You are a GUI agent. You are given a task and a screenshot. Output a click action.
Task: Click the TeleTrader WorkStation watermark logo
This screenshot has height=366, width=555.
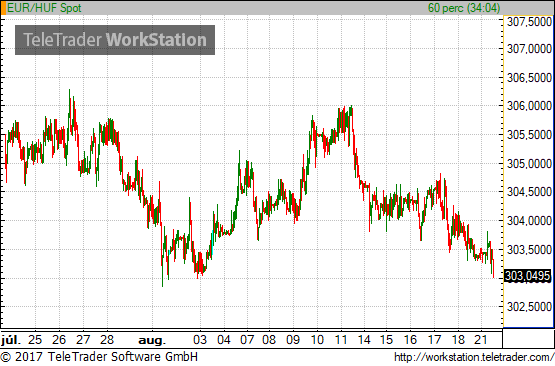115,40
